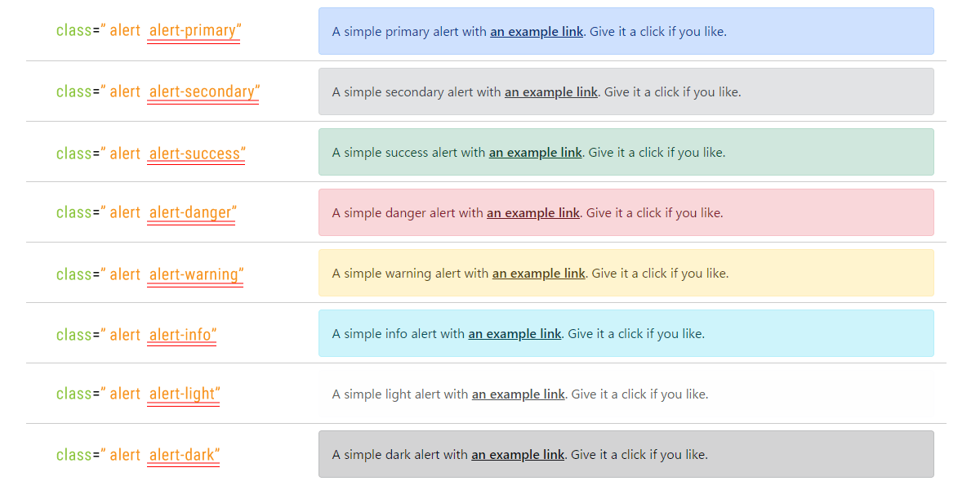Click the example link in danger alert
This screenshot has height=490, width=980.
click(x=533, y=213)
